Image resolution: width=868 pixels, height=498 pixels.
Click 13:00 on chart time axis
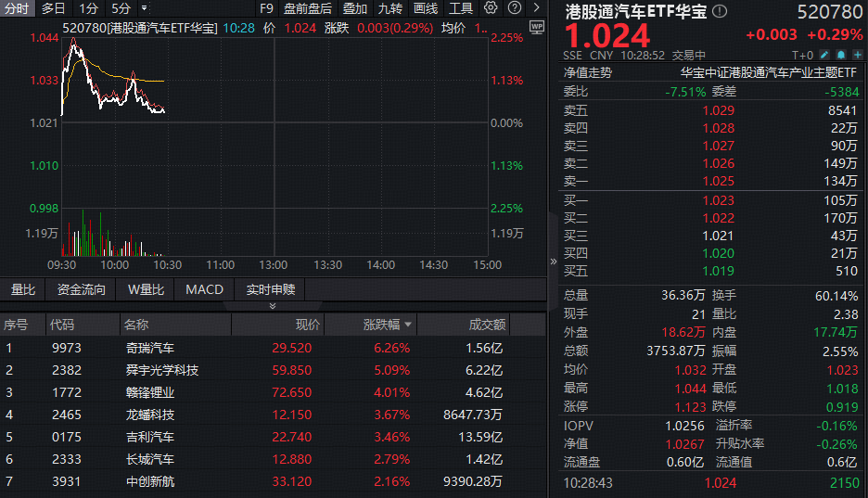coord(273,265)
